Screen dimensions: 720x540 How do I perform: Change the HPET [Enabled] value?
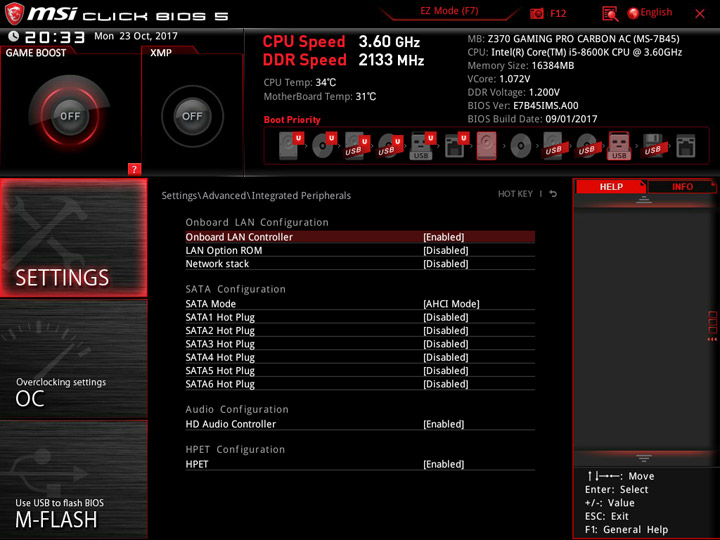[x=444, y=464]
